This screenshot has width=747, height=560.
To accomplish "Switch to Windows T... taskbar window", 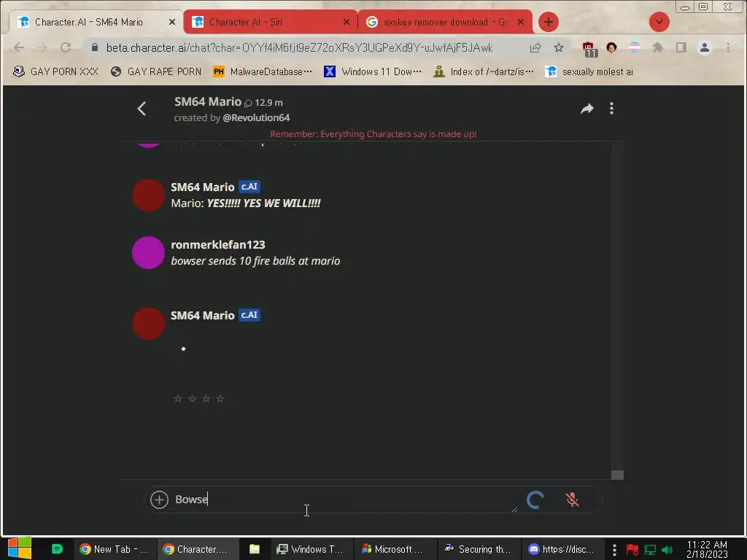I will [311, 549].
